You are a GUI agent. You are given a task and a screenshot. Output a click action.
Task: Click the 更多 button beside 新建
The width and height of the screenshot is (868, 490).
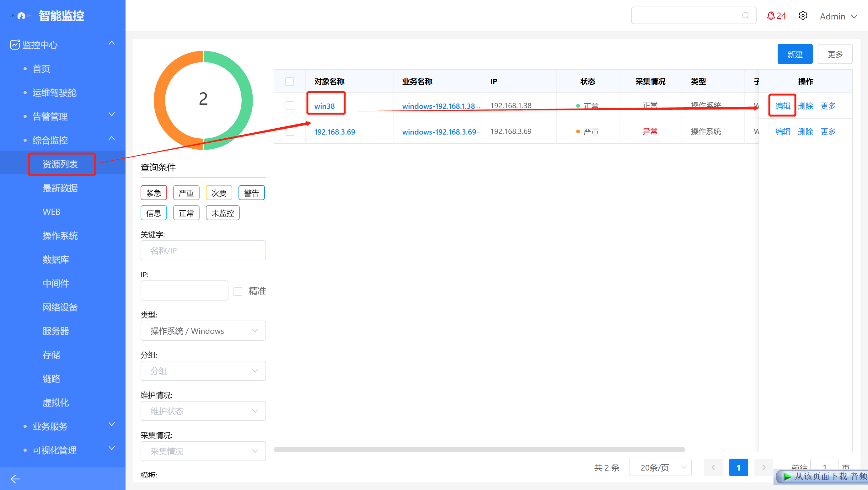click(835, 54)
